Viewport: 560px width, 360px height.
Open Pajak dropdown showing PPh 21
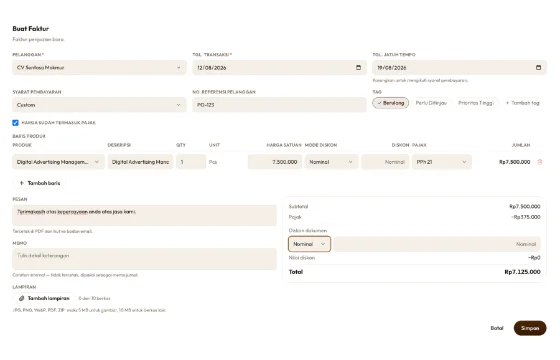tap(442, 162)
